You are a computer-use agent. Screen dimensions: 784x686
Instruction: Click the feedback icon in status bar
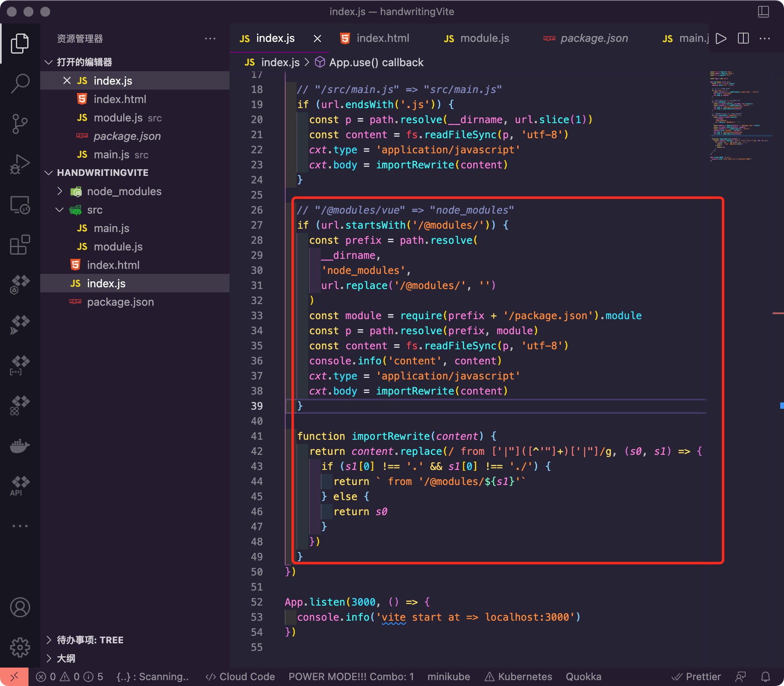(x=740, y=677)
